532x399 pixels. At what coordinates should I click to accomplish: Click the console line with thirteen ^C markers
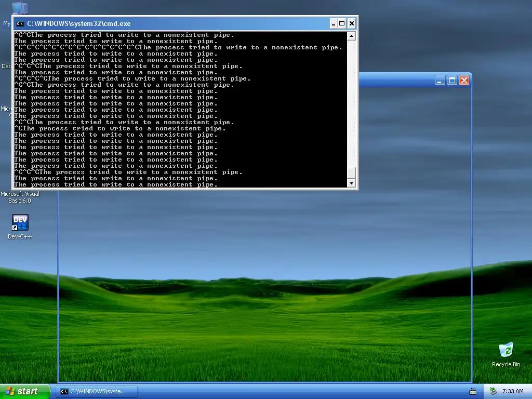(178, 47)
